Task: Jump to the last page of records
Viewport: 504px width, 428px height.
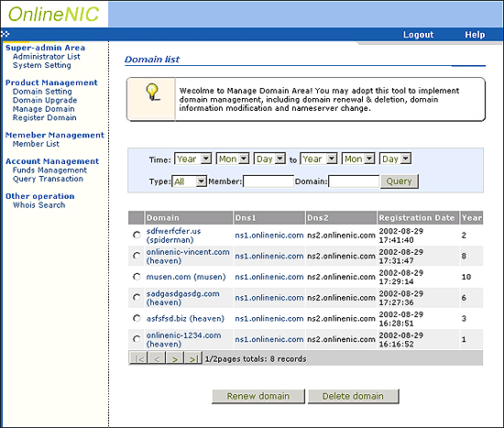Action: click(x=193, y=358)
